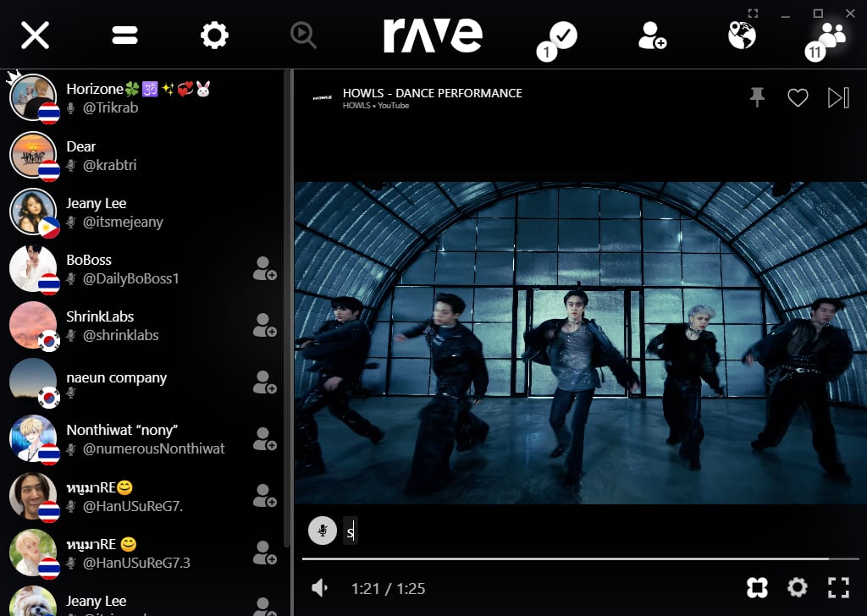This screenshot has width=867, height=616.
Task: Skip to next video
Action: click(x=838, y=98)
